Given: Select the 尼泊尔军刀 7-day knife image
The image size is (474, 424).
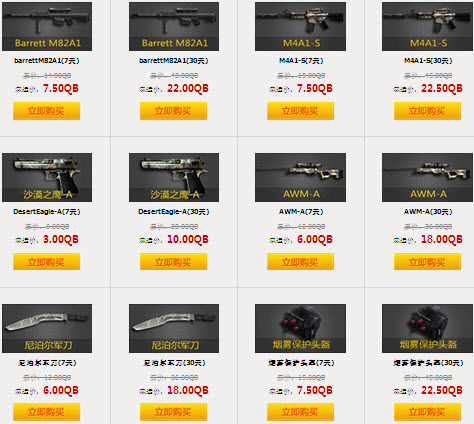Looking at the screenshot, I should click(47, 328).
